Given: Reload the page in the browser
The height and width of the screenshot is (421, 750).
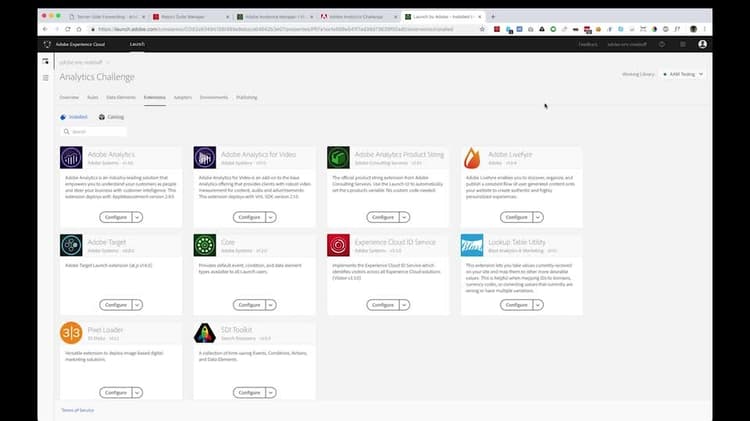Looking at the screenshot, I should pos(67,29).
